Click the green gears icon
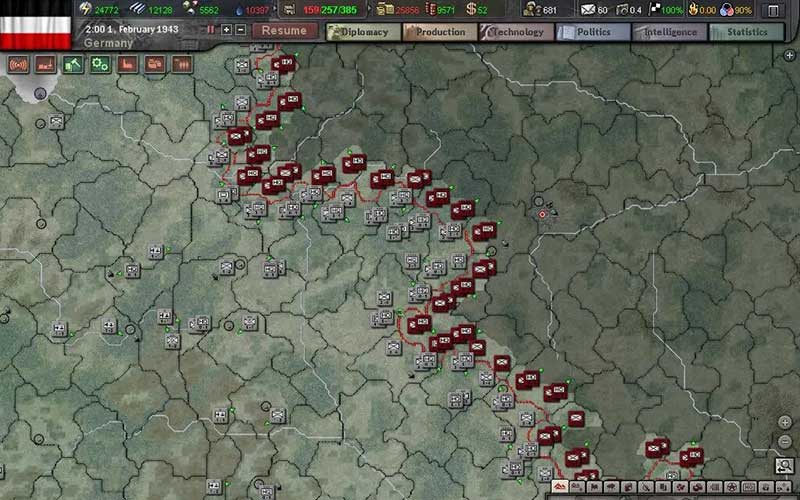The image size is (800, 500). tap(100, 65)
